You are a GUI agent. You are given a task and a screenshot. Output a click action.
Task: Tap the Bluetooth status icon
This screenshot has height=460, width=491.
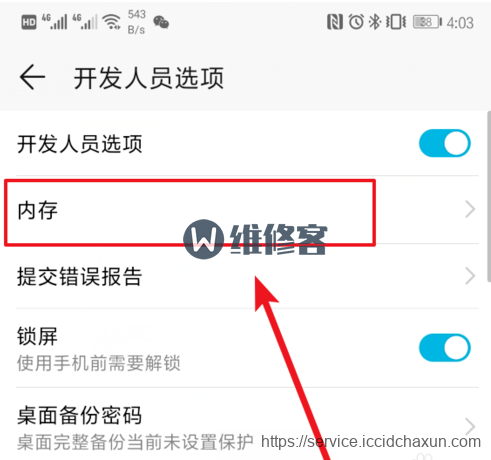coord(375,22)
